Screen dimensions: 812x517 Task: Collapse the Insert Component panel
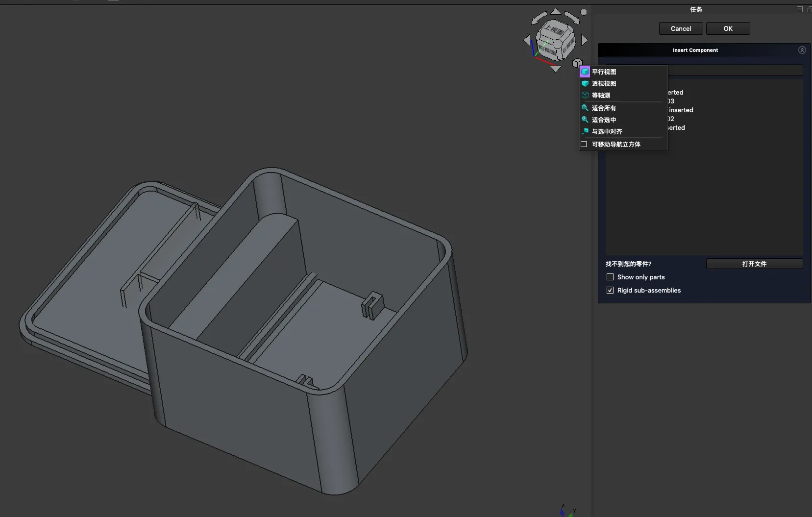click(x=802, y=50)
